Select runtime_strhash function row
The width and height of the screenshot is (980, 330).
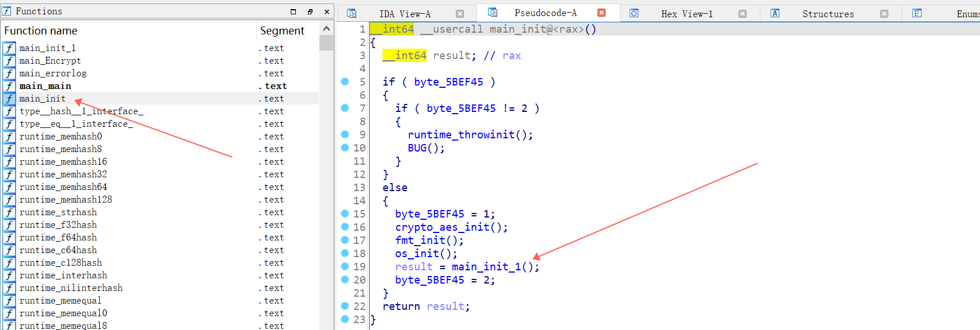(160, 212)
